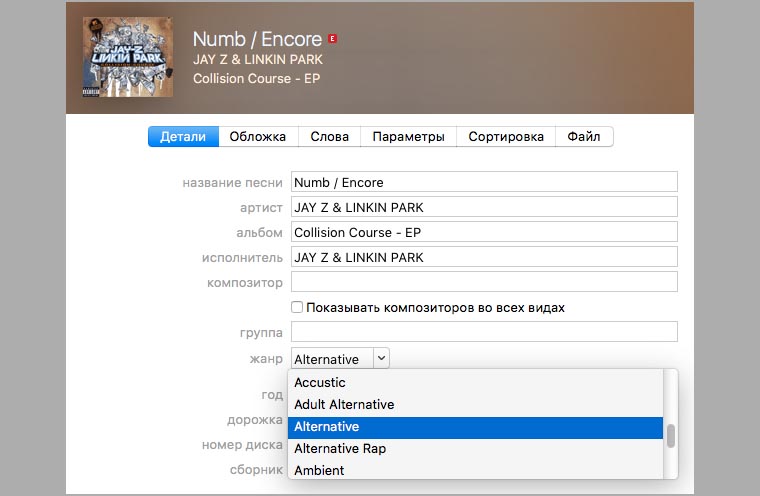Image resolution: width=760 pixels, height=496 pixels.
Task: Click the Collision Course album artwork thumbnail
Action: pos(128,57)
